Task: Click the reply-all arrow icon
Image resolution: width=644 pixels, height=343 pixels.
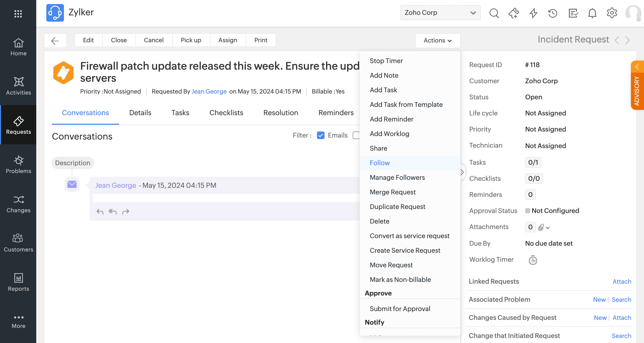Action: (x=113, y=212)
